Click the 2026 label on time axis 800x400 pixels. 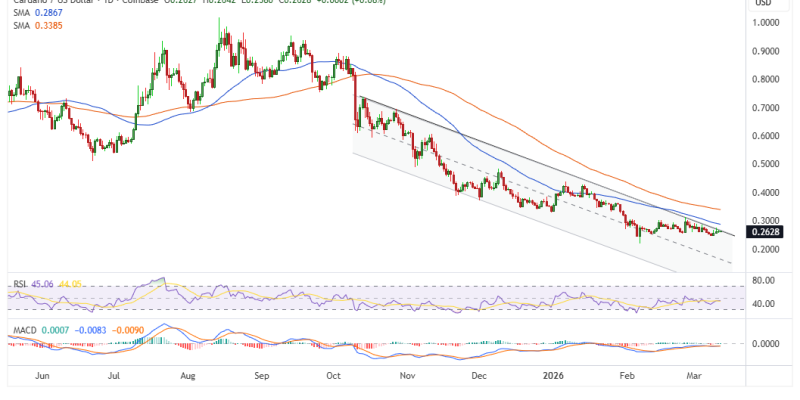tap(556, 378)
